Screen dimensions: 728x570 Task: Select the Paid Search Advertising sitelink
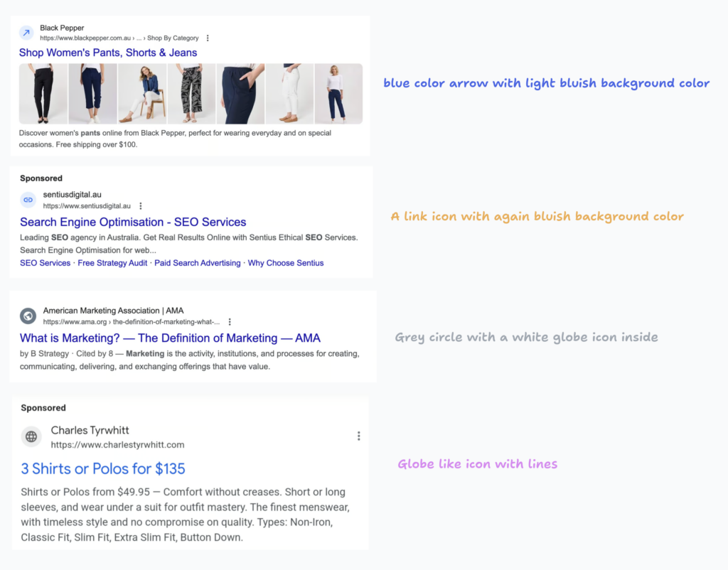198,263
